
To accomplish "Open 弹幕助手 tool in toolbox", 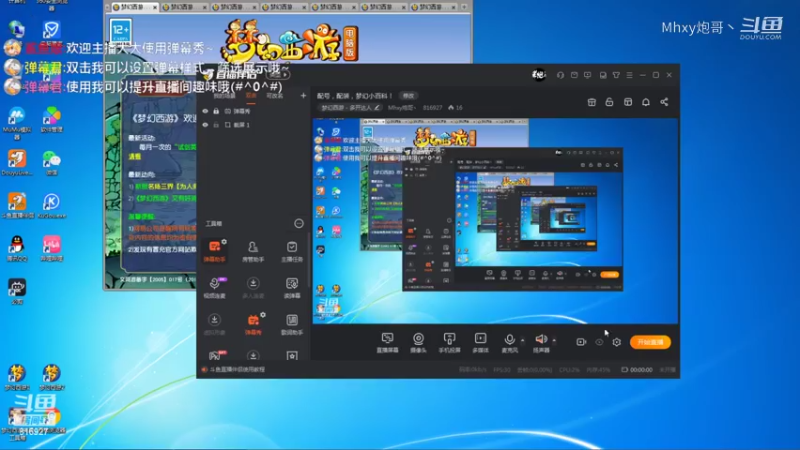I will pos(214,251).
